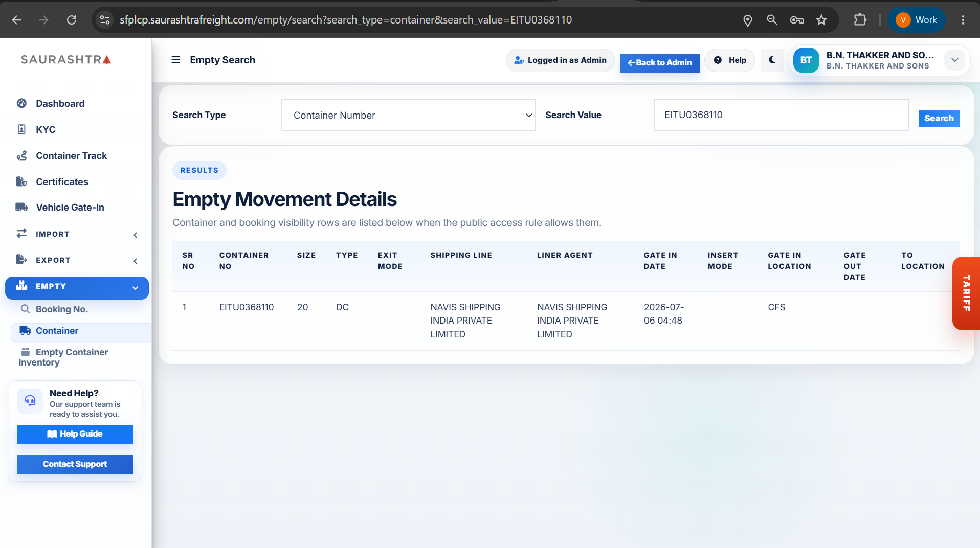
Task: Click the location pin icon in address bar
Action: (x=747, y=20)
